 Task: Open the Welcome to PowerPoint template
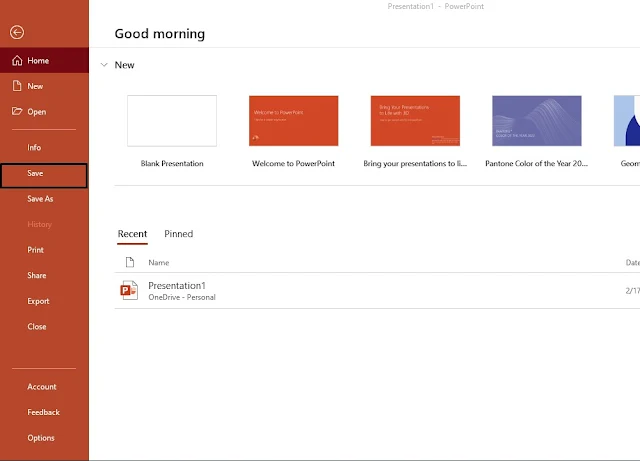point(293,121)
